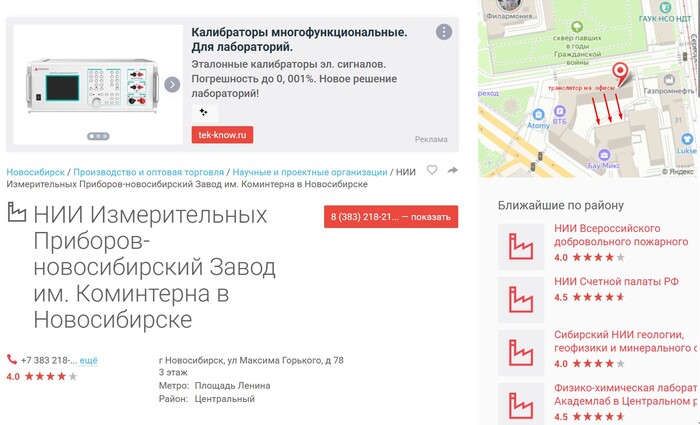Click factory thumbnail for Физико-химическая лаборатория
700x425 pixels.
click(521, 404)
